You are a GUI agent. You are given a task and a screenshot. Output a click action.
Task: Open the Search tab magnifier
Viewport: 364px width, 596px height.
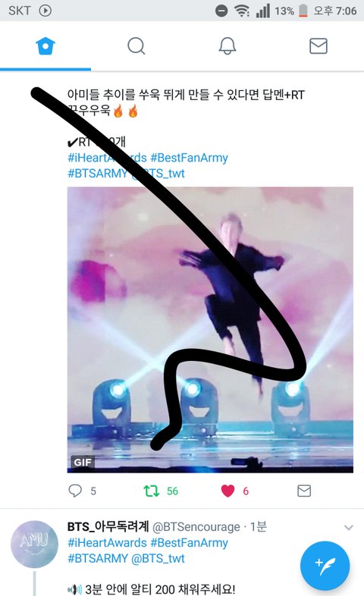136,46
